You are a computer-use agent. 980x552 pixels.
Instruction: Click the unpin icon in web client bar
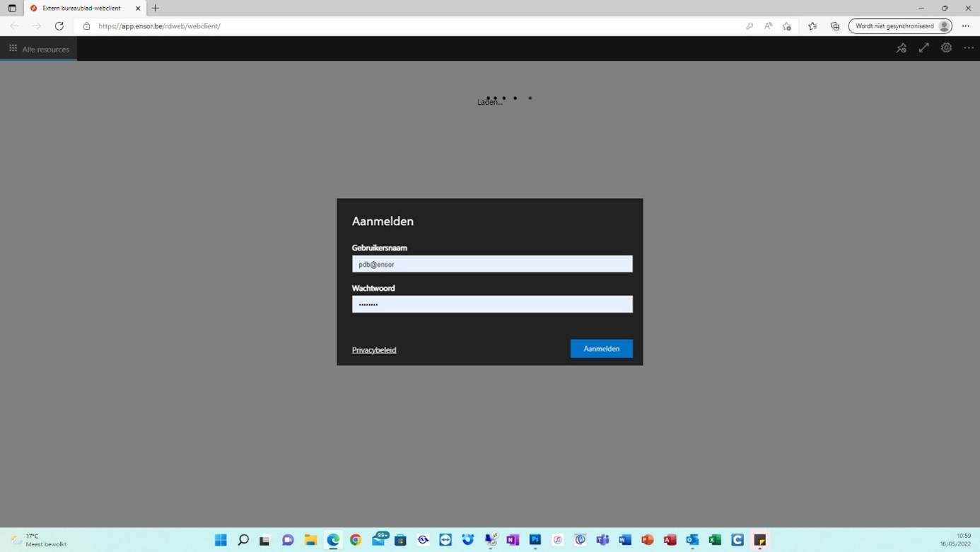[901, 48]
